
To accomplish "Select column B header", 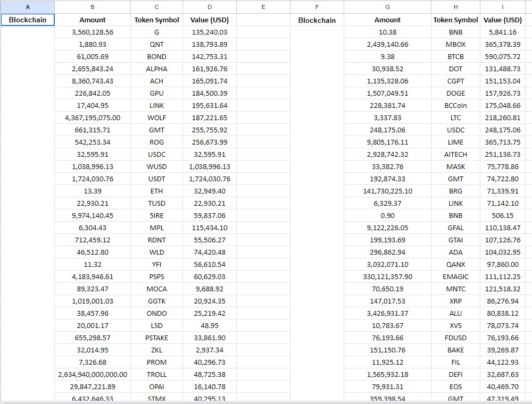I will point(93,7).
